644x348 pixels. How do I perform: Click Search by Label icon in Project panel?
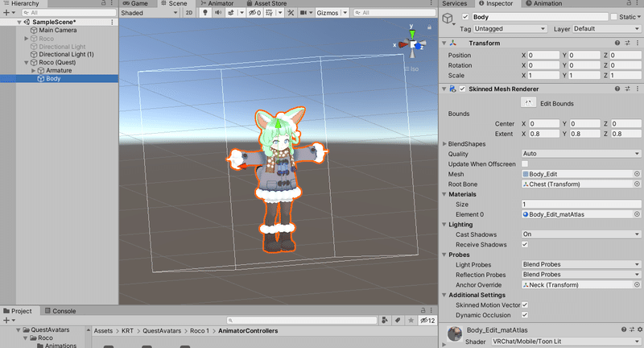pos(398,321)
